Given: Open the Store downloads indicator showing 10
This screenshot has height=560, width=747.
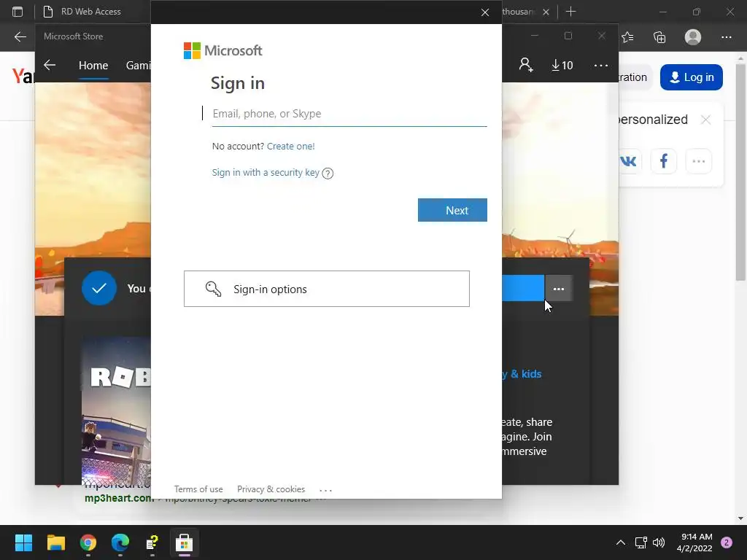Looking at the screenshot, I should point(562,65).
